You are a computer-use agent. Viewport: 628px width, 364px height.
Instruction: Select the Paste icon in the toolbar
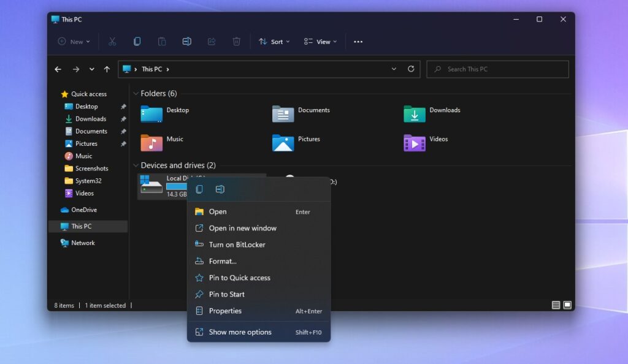[x=161, y=41]
